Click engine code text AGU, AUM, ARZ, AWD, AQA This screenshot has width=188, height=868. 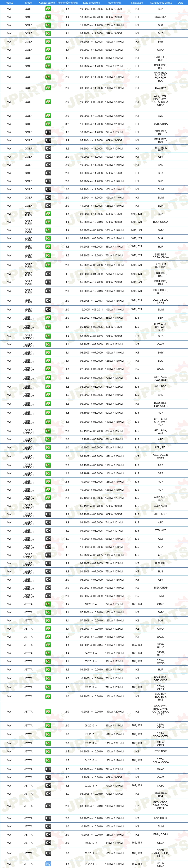(x=161, y=422)
